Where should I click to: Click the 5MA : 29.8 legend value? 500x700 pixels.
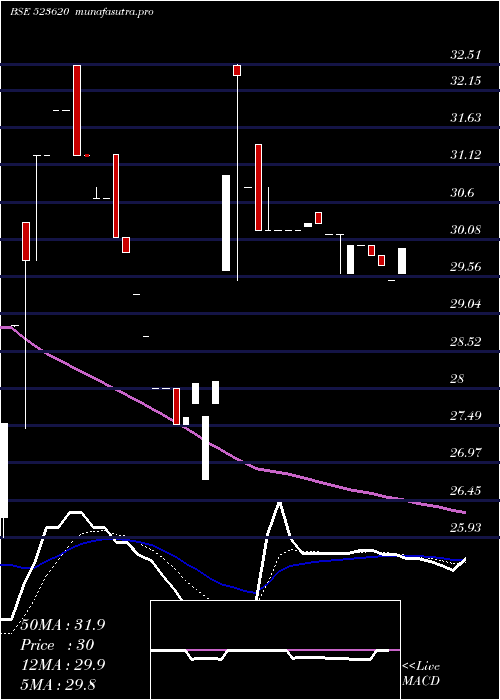[x=58, y=684]
